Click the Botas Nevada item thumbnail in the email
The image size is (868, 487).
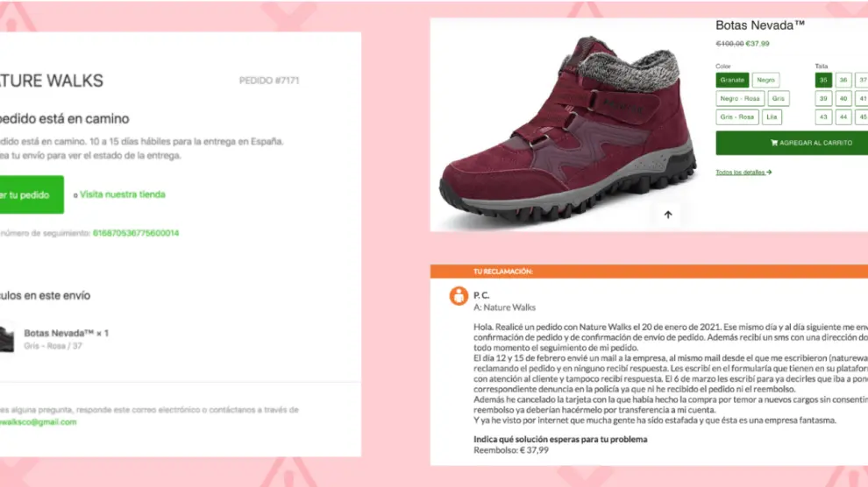7,339
